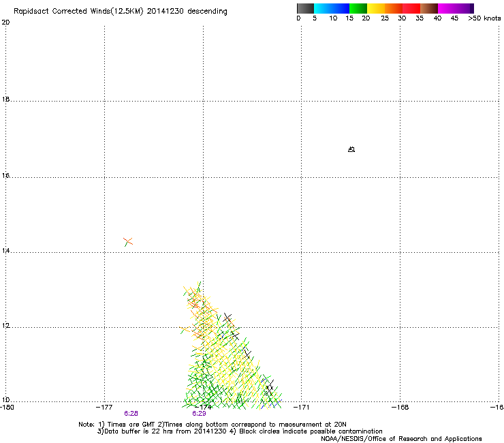Click the longitude label '-171'
Viewport: 504px width, 443px height.
(302, 408)
